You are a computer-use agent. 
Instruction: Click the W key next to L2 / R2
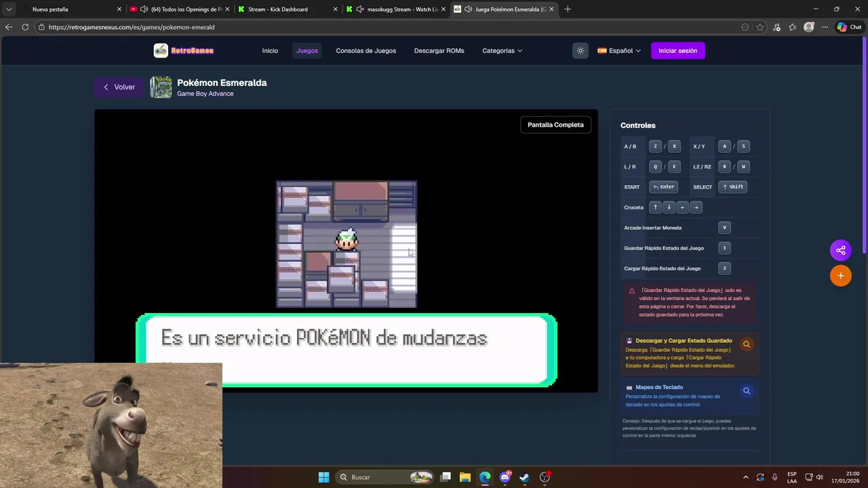(x=743, y=167)
